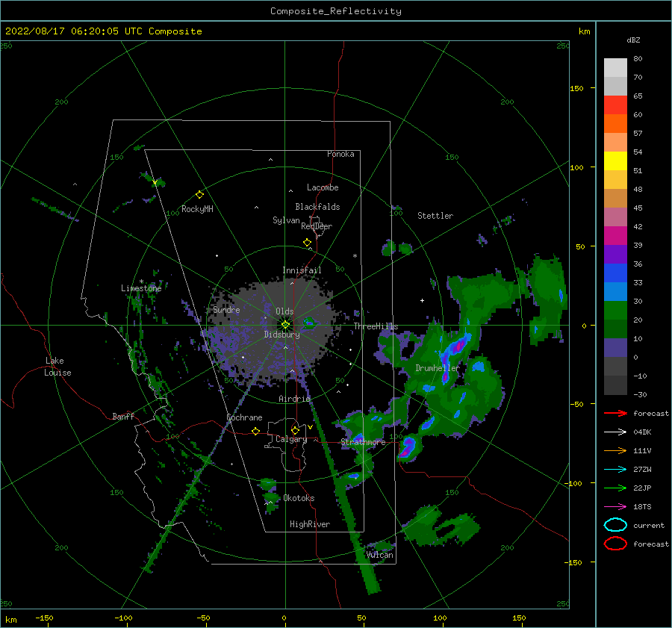Select the blue 36 dBZ color swatch

pos(615,273)
